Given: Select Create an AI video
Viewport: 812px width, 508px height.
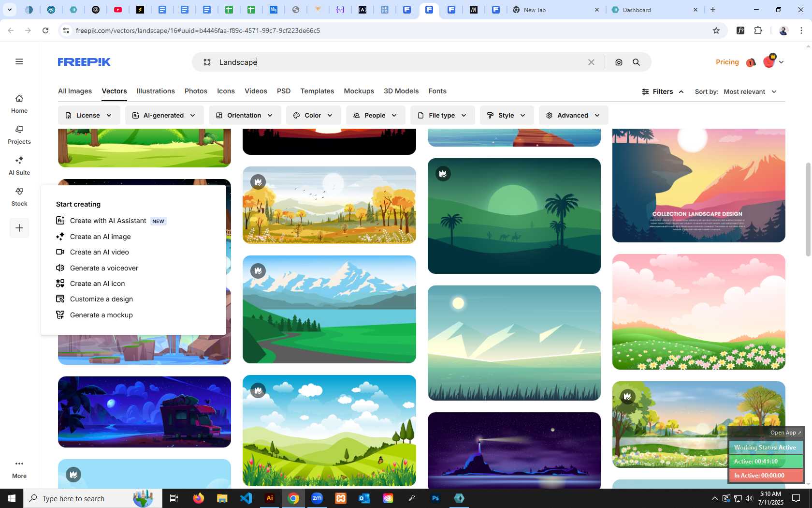Looking at the screenshot, I should coord(92,252).
